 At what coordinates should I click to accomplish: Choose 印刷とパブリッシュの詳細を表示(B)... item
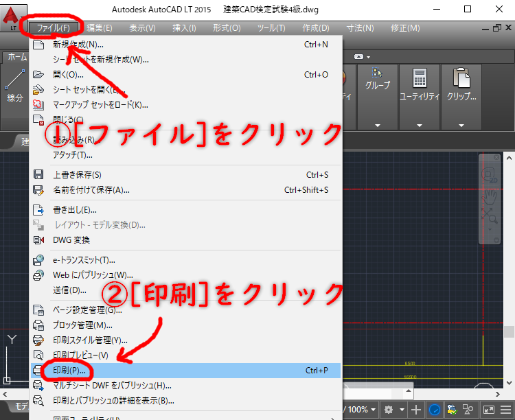coord(185,401)
